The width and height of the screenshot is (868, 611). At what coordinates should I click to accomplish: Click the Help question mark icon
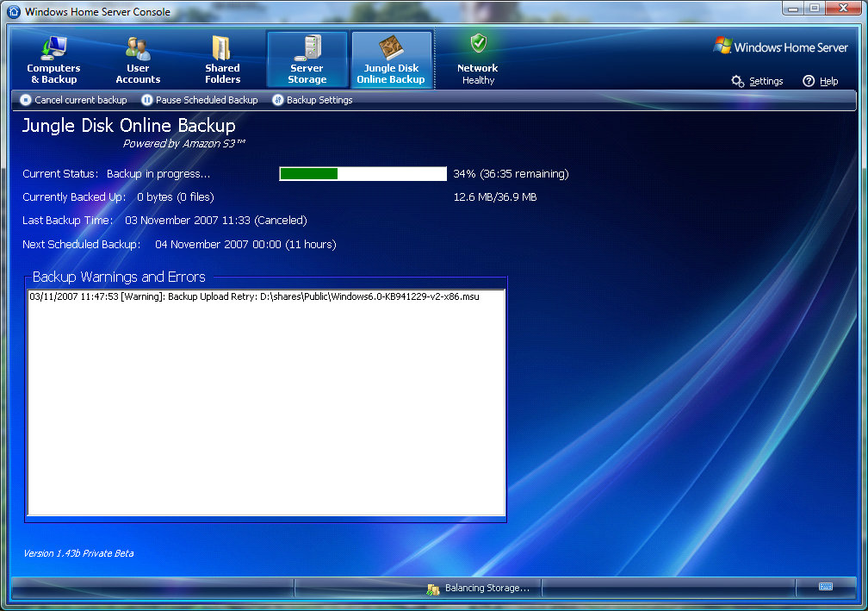[809, 81]
